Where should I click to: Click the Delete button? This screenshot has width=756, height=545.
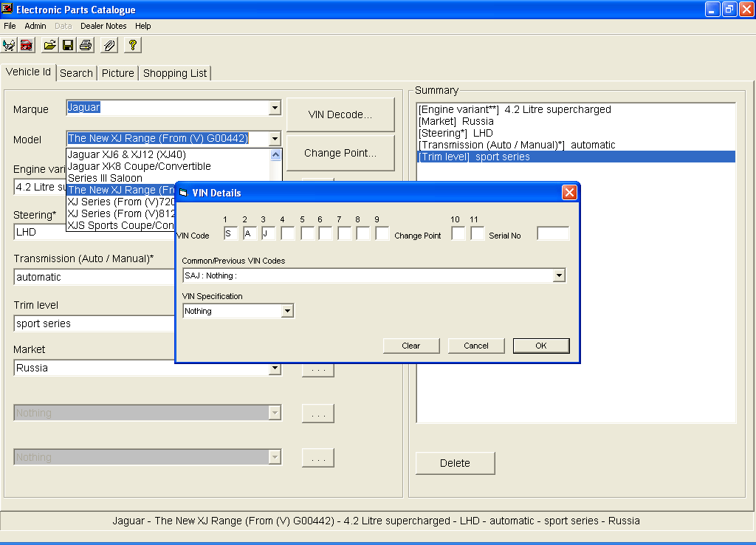(455, 463)
